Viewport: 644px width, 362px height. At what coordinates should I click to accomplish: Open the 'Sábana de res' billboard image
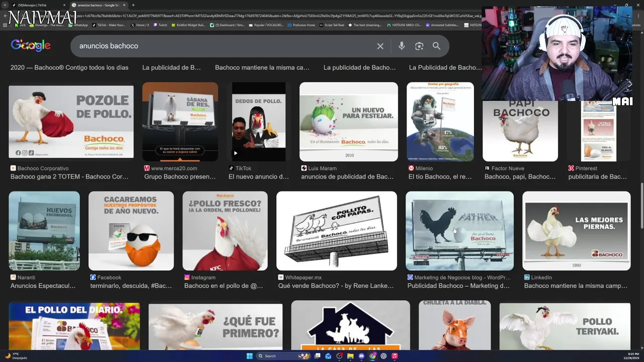tap(180, 122)
